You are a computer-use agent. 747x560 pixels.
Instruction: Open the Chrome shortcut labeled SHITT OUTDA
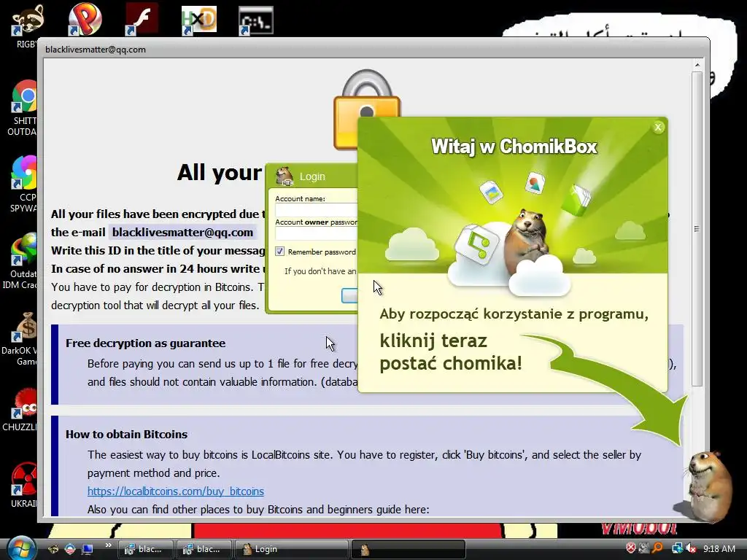[24, 108]
